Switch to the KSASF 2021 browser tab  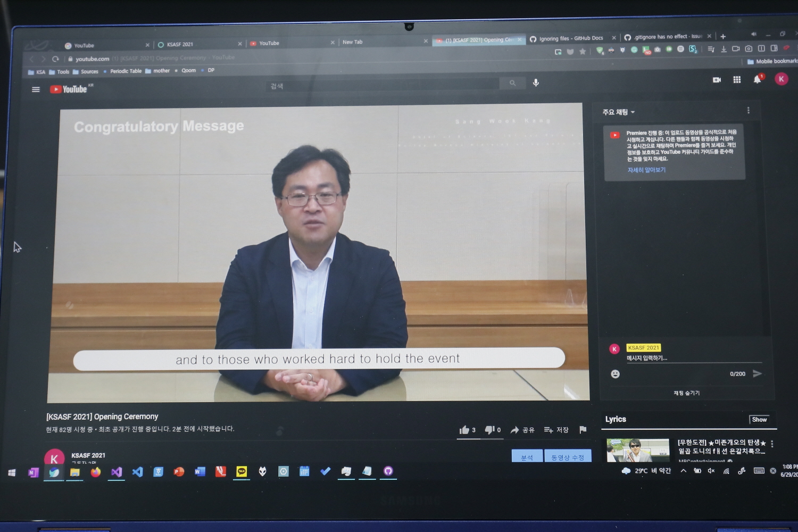click(x=198, y=44)
